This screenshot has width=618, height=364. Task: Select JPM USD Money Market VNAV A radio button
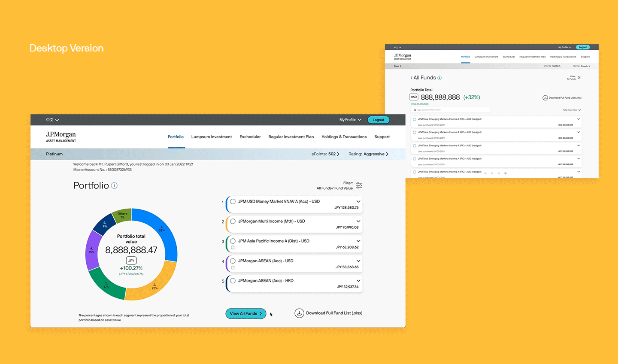point(233,201)
